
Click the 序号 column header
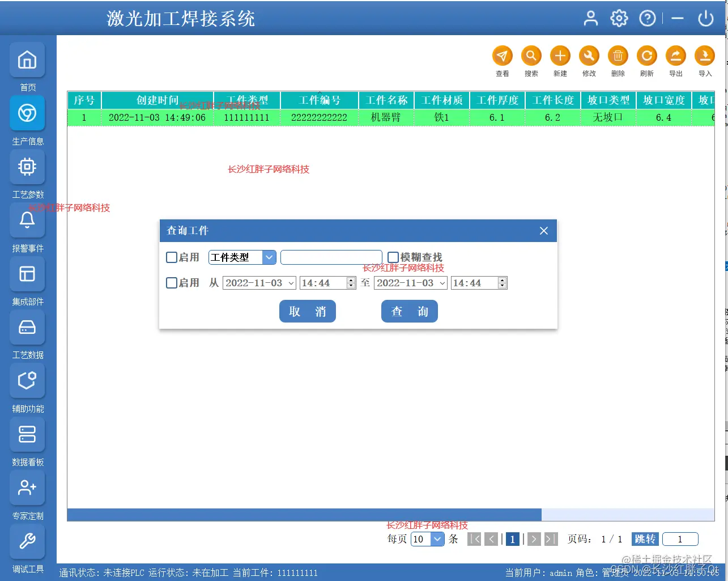pyautogui.click(x=84, y=100)
